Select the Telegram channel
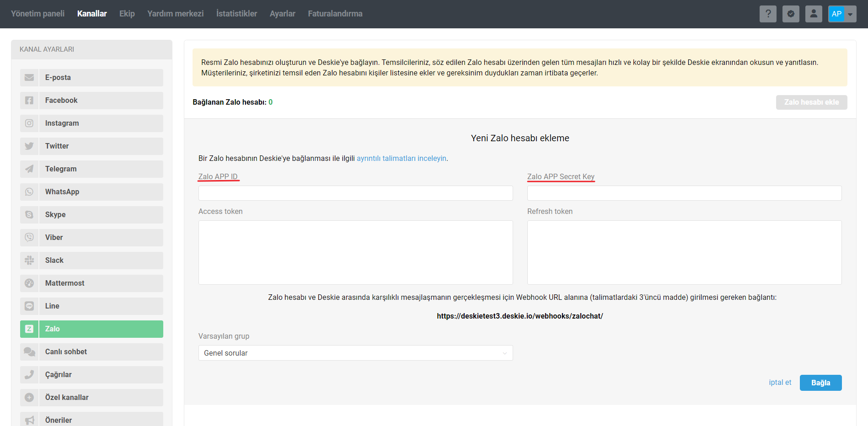The height and width of the screenshot is (426, 868). pos(91,169)
